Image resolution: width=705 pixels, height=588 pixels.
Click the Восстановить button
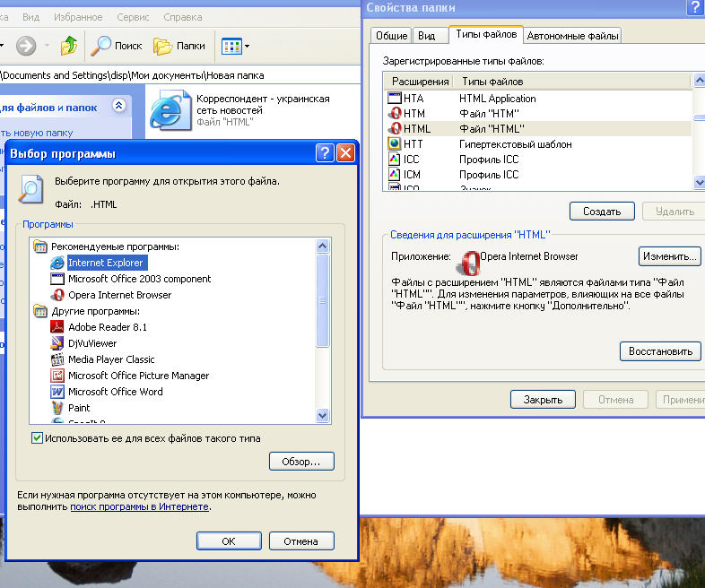660,351
